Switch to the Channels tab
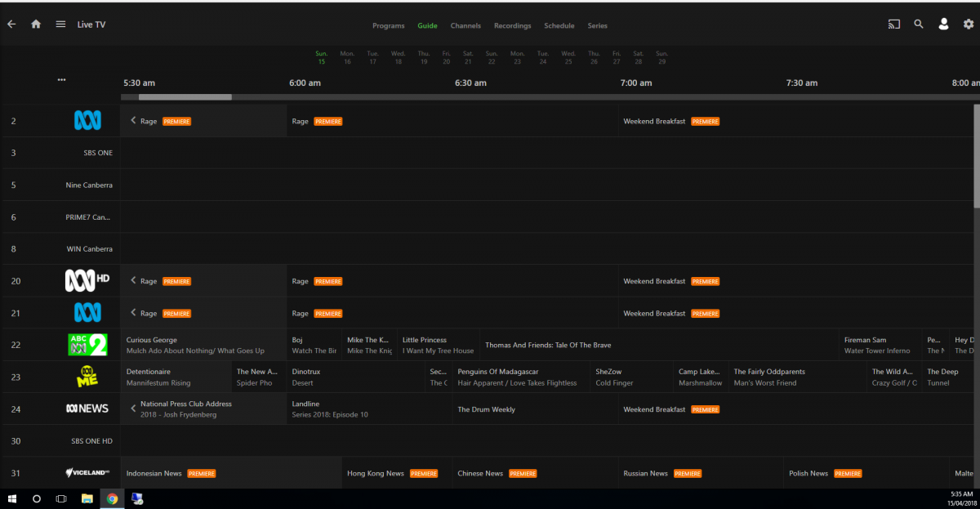The height and width of the screenshot is (509, 980). click(x=465, y=25)
